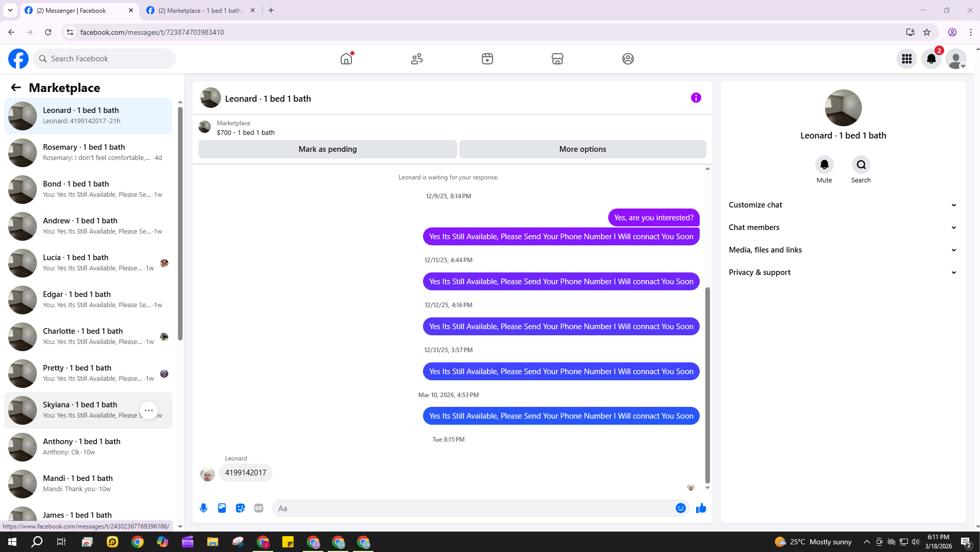Image resolution: width=980 pixels, height=552 pixels.
Task: Open the account profile avatar menu
Action: pos(956,59)
